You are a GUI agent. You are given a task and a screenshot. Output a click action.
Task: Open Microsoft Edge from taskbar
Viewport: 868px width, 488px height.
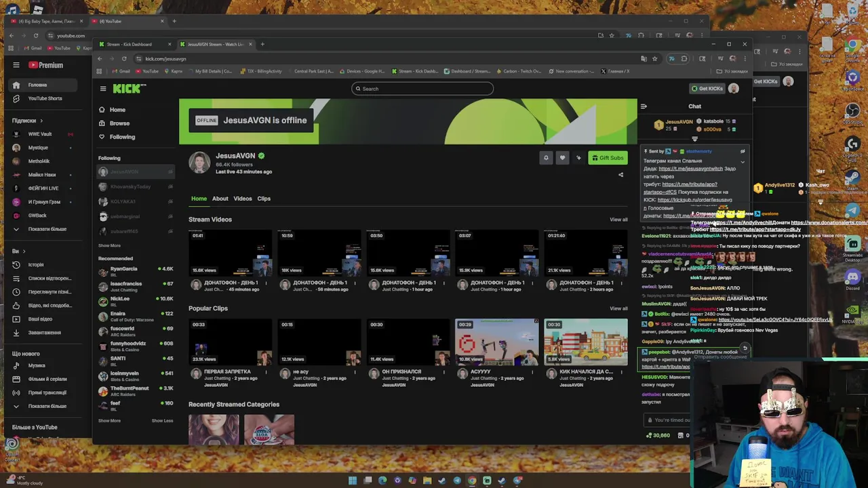coord(382,481)
